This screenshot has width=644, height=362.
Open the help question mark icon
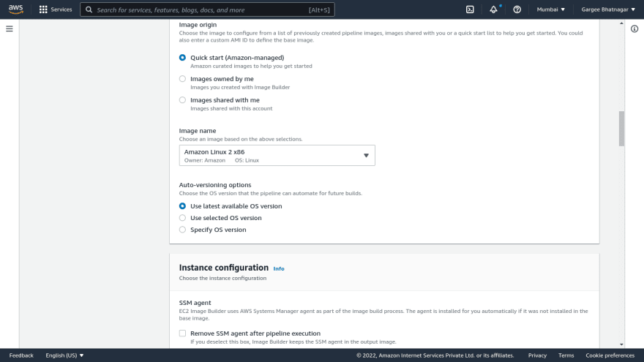(517, 10)
